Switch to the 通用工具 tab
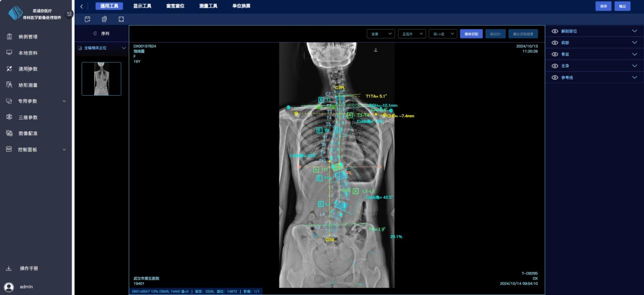This screenshot has height=295, width=644. 109,6
